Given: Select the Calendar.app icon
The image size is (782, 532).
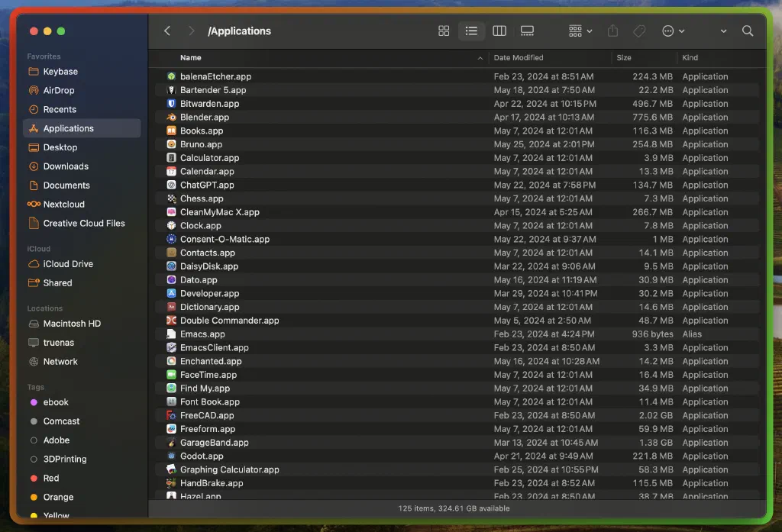Looking at the screenshot, I should (171, 171).
